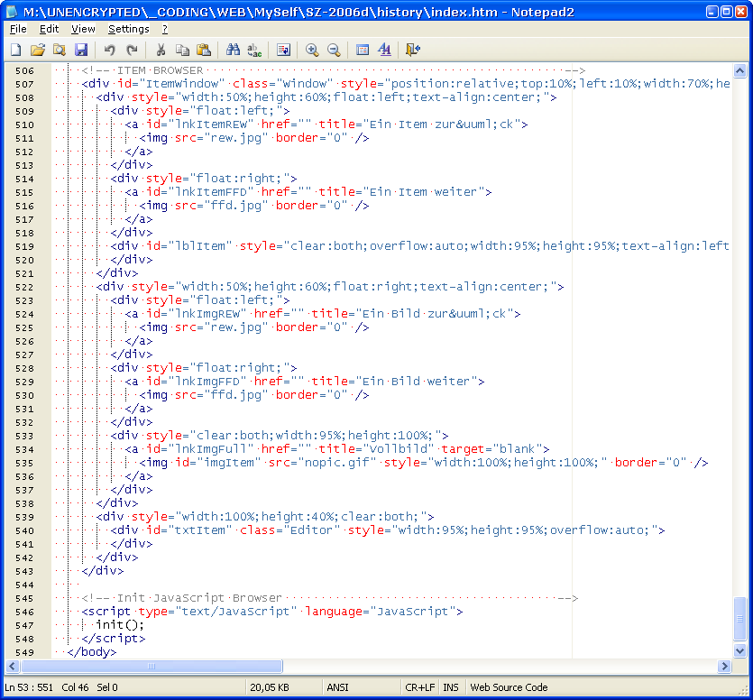The width and height of the screenshot is (753, 700).
Task: Minimize the Notepad2 window
Action: click(712, 12)
